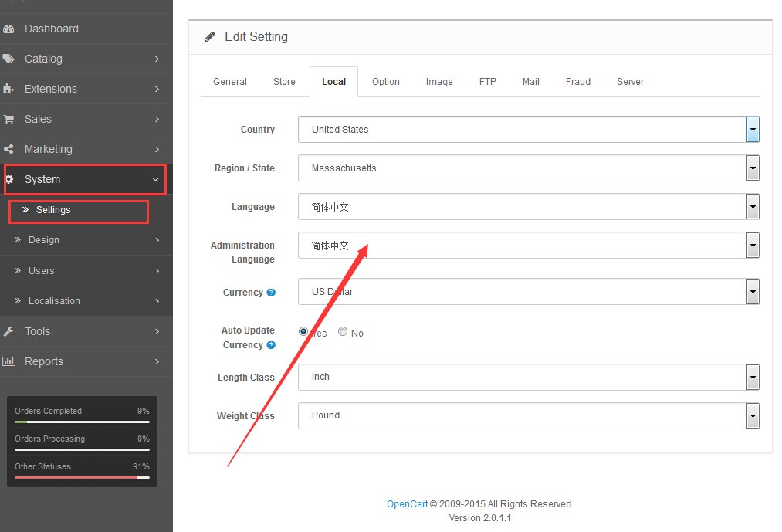
Task: Expand the Tools menu chevron
Action: pyautogui.click(x=157, y=331)
